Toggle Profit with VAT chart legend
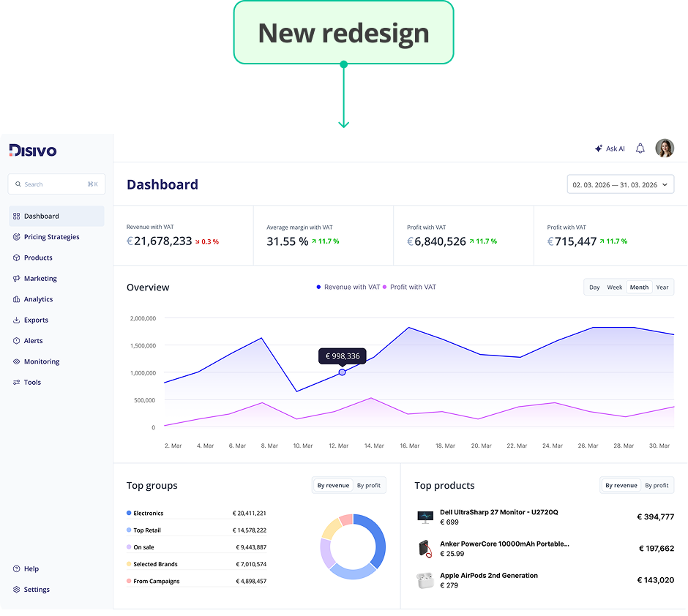Viewport: 688px width, 616px height. [409, 288]
